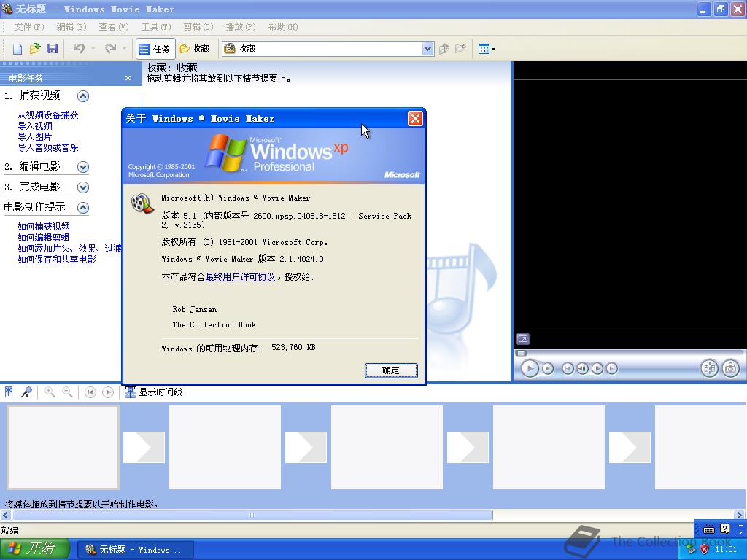Close the 电影任务 pane
747x560 pixels.
click(128, 78)
